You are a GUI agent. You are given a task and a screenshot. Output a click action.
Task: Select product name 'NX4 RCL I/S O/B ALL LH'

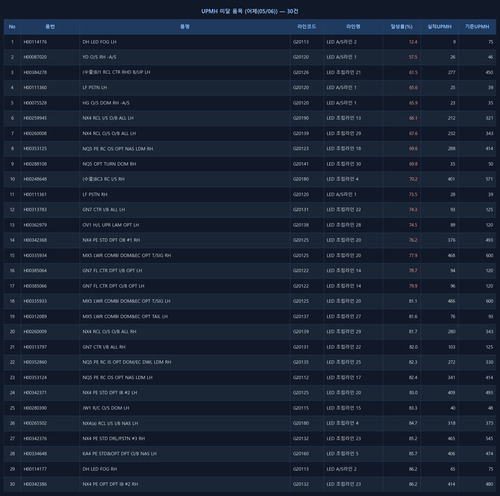(108, 118)
